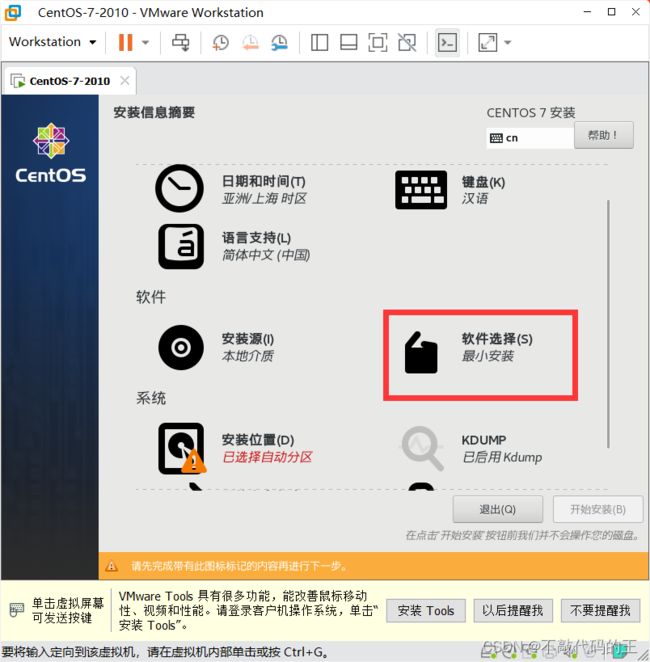Click 亚洲/上海 时区 status text

click(265, 198)
